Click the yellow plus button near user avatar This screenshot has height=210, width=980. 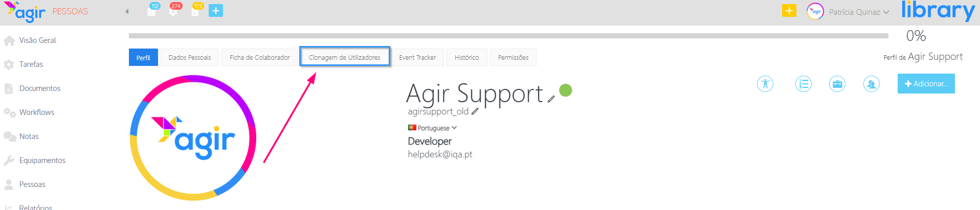[x=789, y=11]
